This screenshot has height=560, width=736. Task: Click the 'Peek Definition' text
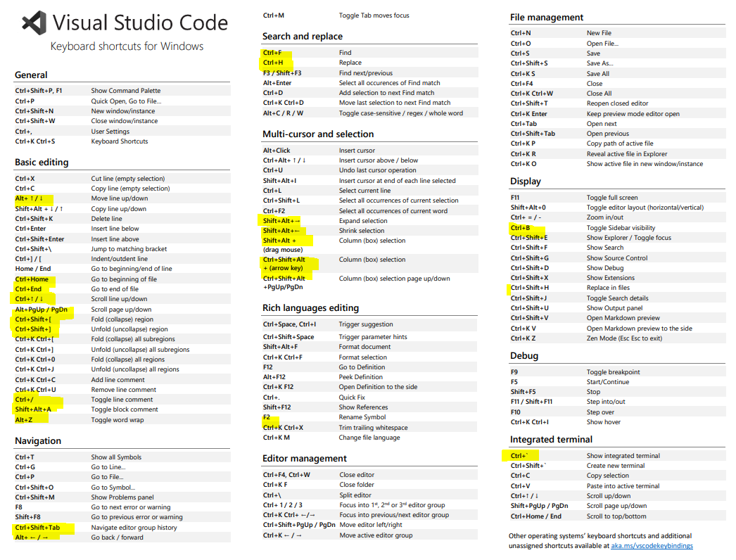pyautogui.click(x=360, y=377)
